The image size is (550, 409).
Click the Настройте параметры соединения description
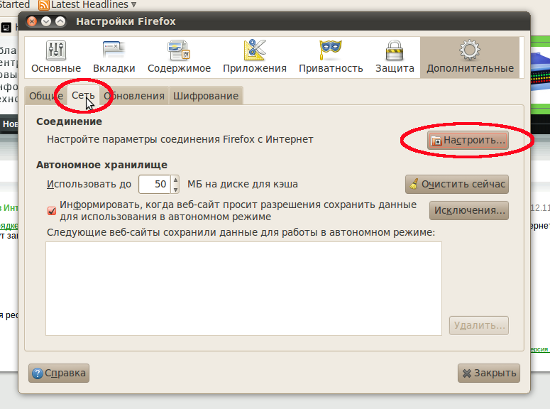pos(180,140)
